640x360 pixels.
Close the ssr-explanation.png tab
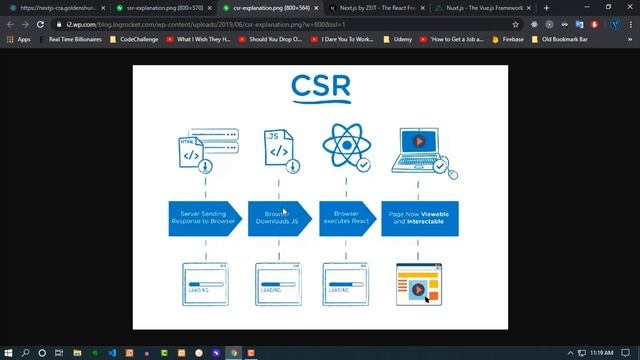pos(210,8)
